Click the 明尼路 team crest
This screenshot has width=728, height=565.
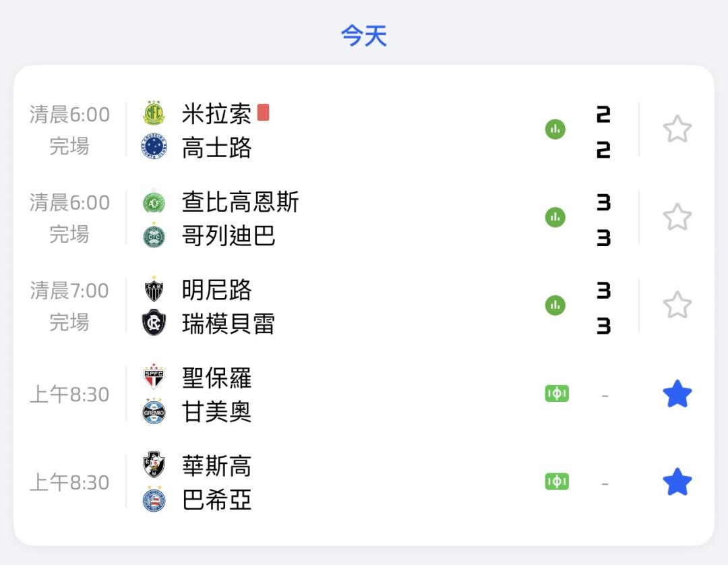tap(154, 290)
